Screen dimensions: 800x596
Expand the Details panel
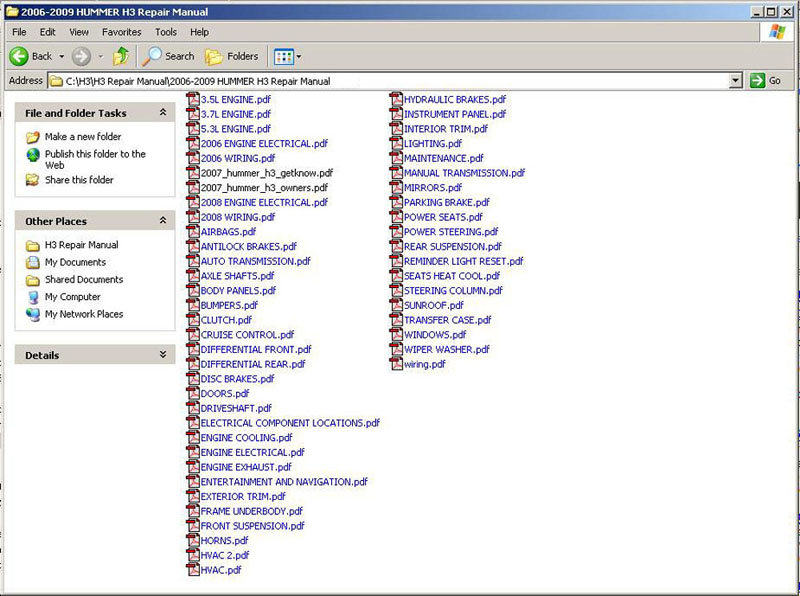tap(163, 354)
